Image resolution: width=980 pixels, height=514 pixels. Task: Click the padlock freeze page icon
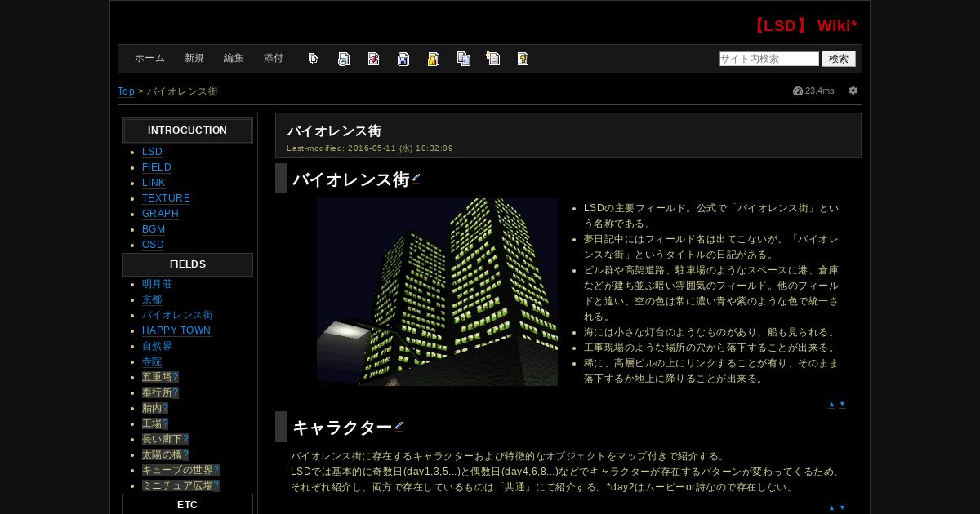[434, 59]
